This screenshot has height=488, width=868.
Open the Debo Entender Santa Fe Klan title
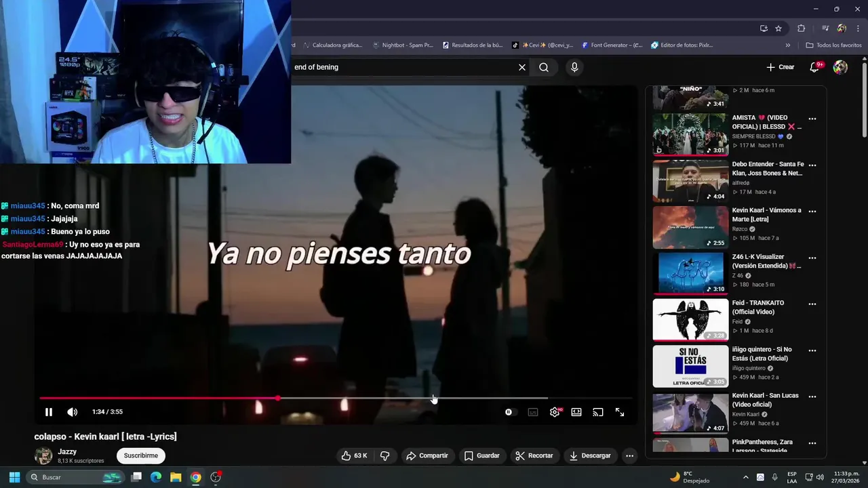point(768,169)
